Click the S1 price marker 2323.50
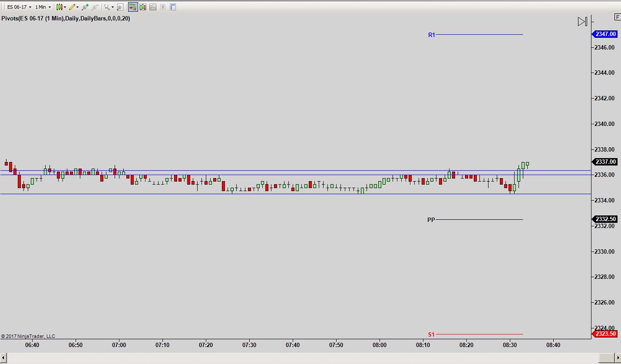 605,334
